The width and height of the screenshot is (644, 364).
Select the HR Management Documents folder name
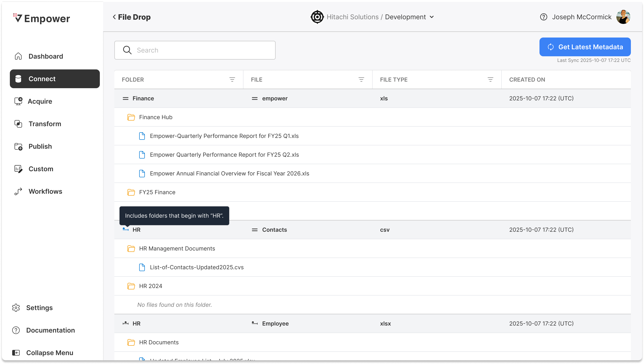coord(177,249)
